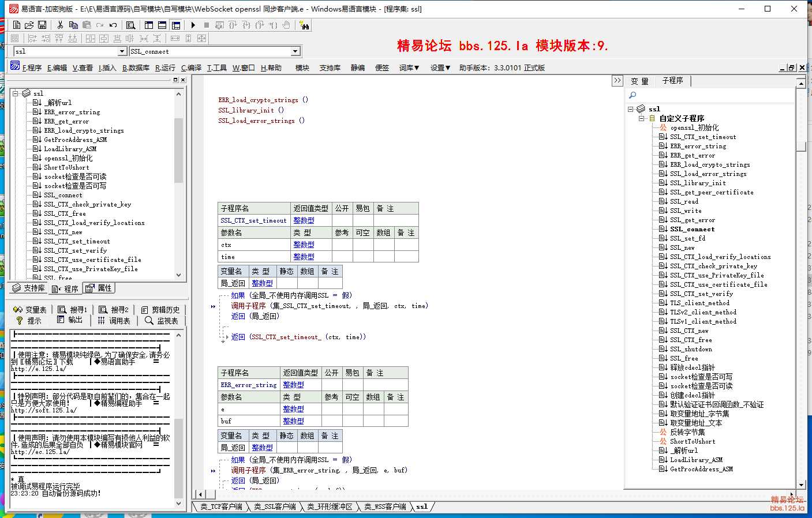The width and height of the screenshot is (812, 518).
Task: Switch to 类_WSS客户端 bottom tab
Action: click(x=385, y=506)
